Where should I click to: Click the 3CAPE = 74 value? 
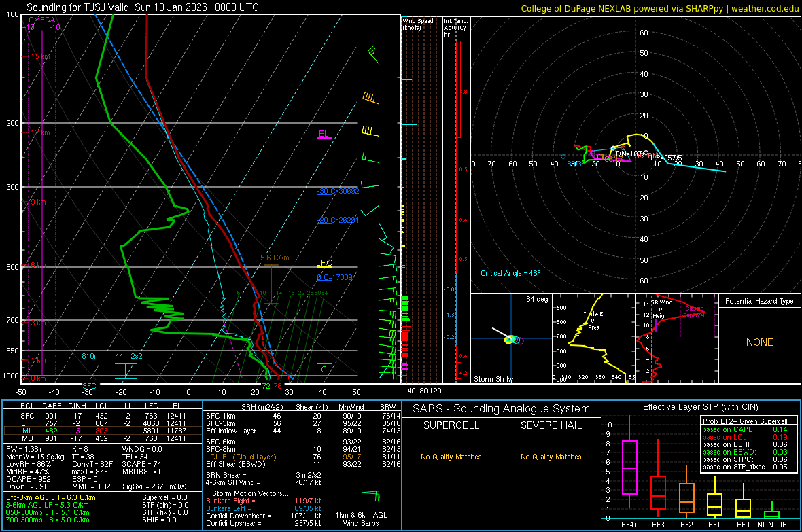pos(141,464)
